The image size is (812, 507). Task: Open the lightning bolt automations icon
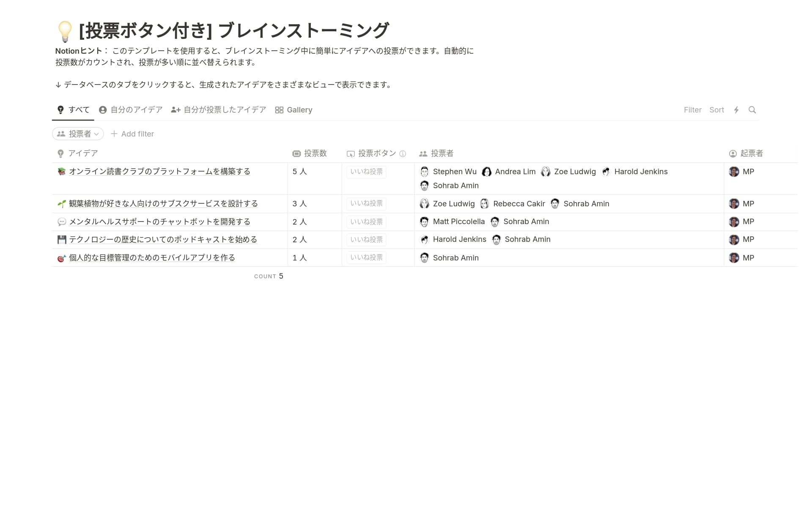pos(736,110)
